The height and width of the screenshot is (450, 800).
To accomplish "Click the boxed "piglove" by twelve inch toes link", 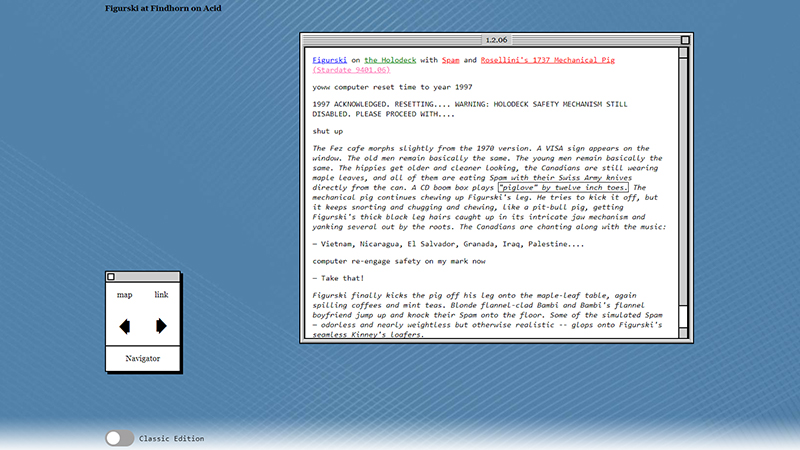I will pyautogui.click(x=563, y=187).
